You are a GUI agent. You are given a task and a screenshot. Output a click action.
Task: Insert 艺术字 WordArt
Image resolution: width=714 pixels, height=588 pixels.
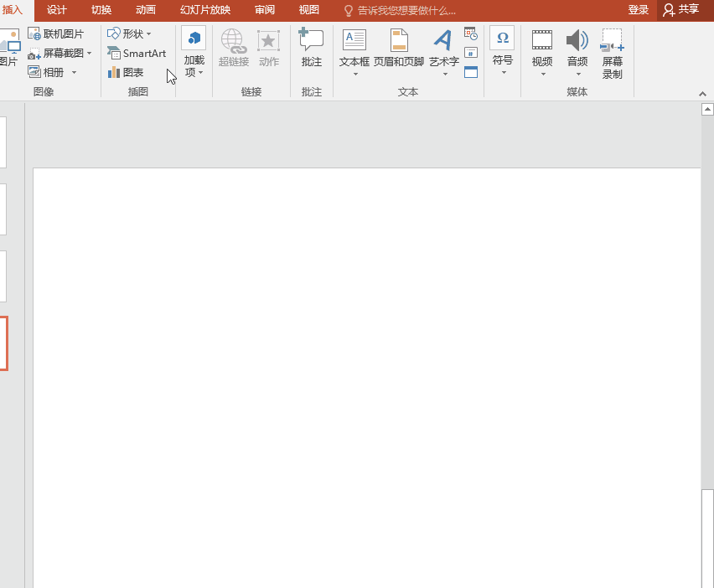(444, 48)
